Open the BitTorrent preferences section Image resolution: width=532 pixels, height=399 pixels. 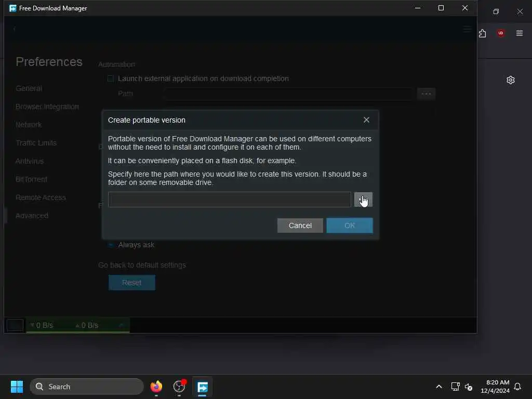tap(31, 179)
